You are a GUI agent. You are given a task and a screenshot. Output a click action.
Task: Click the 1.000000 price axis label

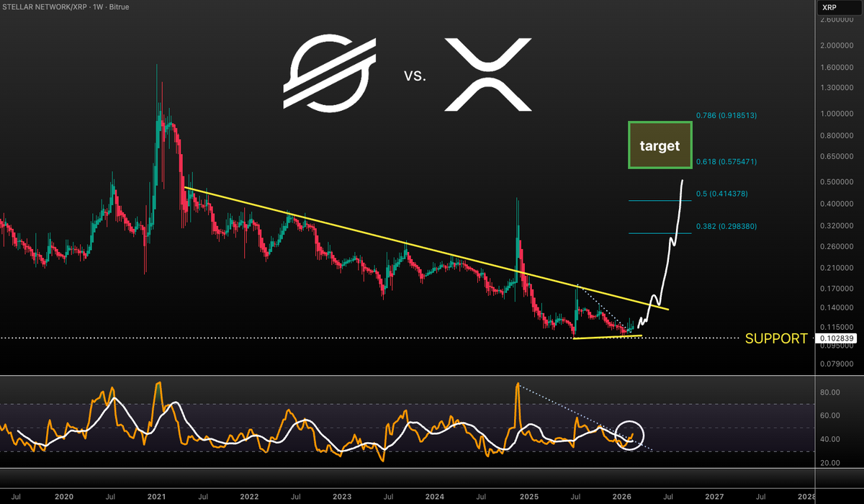(837, 114)
